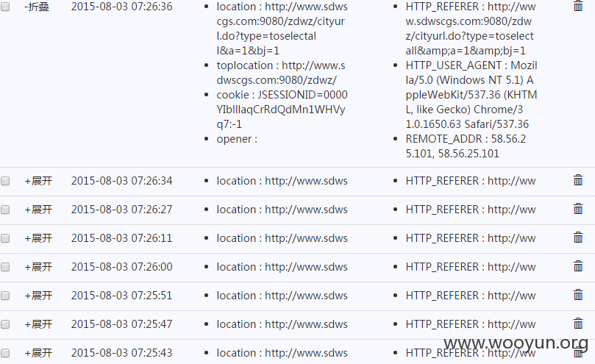Click the REMOTE_ADDR 58.56.25.101 entry
Screen dimensions: 595x364
click(466, 146)
